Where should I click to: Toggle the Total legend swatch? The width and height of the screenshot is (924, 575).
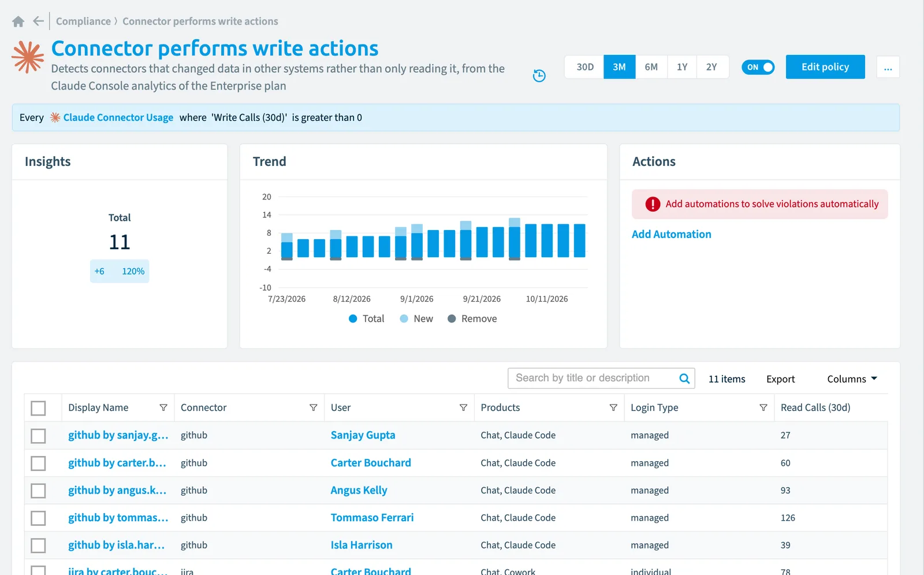[353, 318]
